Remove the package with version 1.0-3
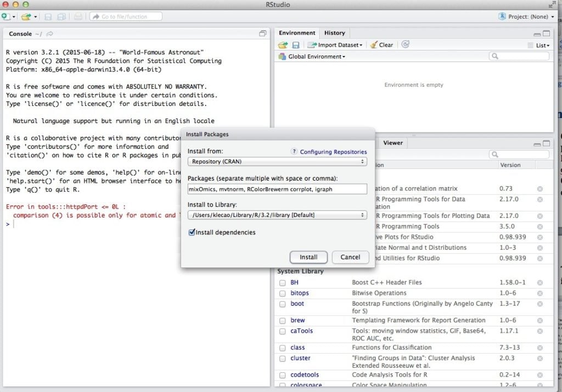Image resolution: width=562 pixels, height=392 pixels. click(540, 248)
